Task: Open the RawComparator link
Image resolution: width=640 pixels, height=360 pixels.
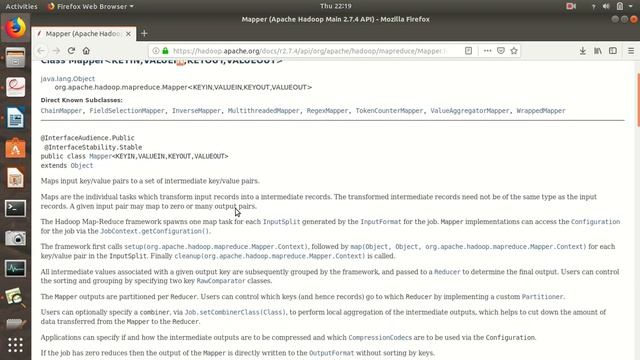Action: point(221,281)
